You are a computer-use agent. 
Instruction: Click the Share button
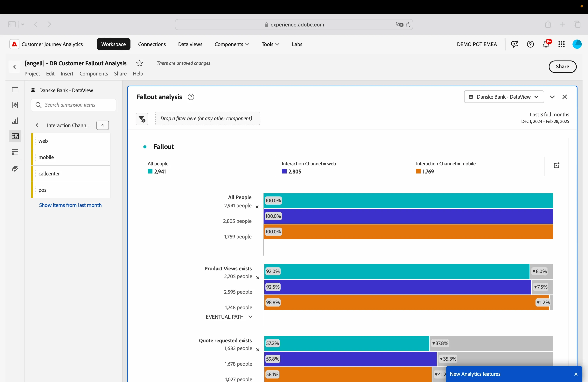tap(563, 67)
